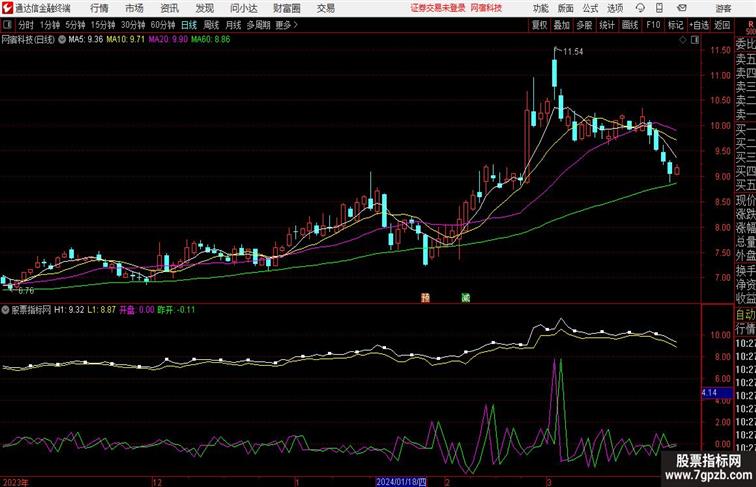This screenshot has height=487, width=756.
Task: Click the 画线 drawing toolbar button
Action: point(630,25)
